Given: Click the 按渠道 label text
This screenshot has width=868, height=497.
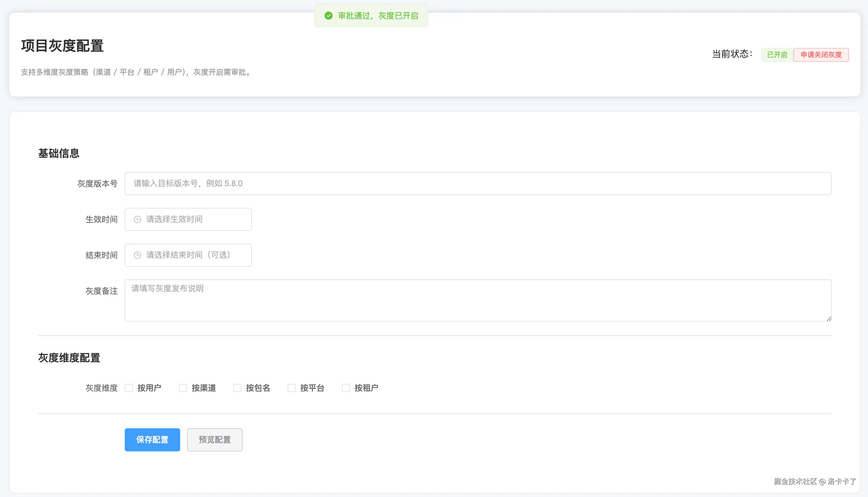Looking at the screenshot, I should coord(204,388).
